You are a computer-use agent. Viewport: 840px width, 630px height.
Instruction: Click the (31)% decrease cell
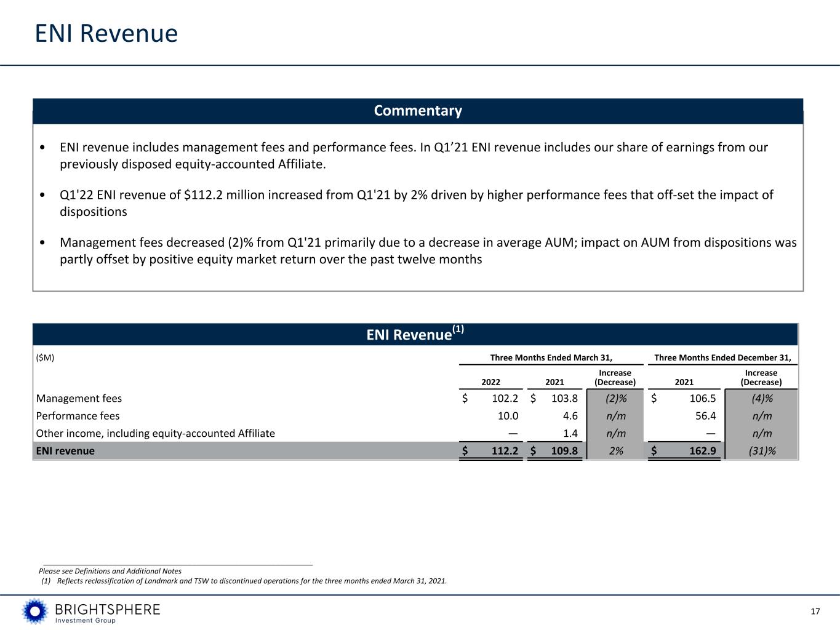click(762, 451)
